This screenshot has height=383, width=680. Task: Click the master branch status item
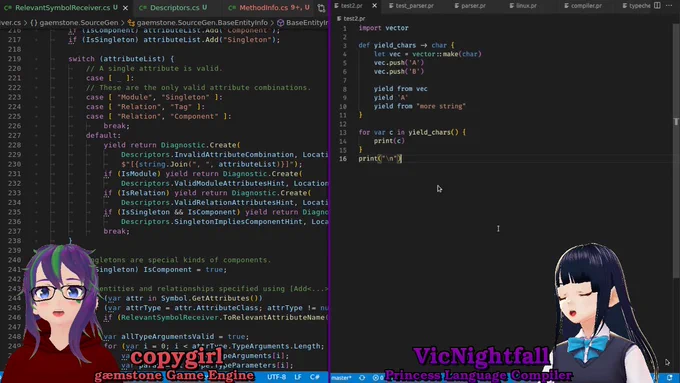pos(341,378)
